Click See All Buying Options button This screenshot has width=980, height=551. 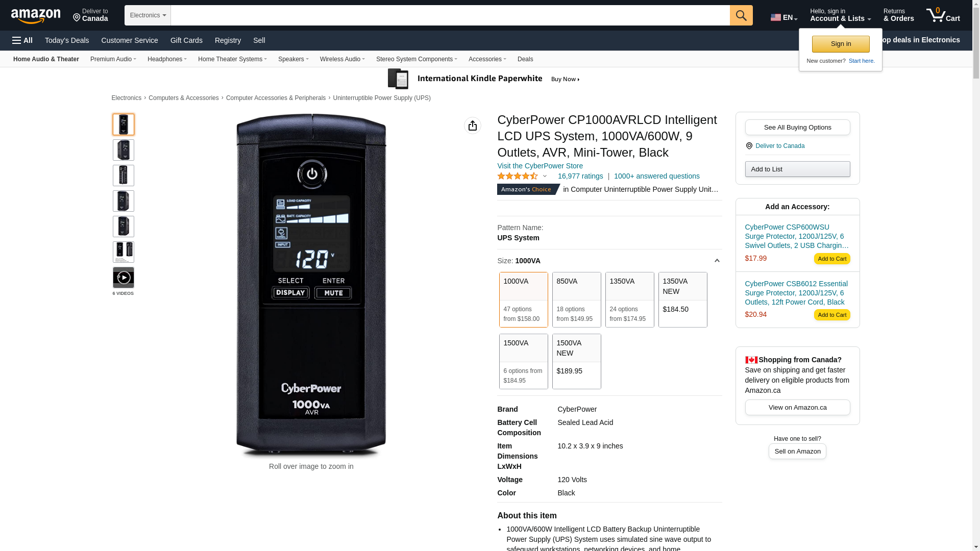[797, 127]
